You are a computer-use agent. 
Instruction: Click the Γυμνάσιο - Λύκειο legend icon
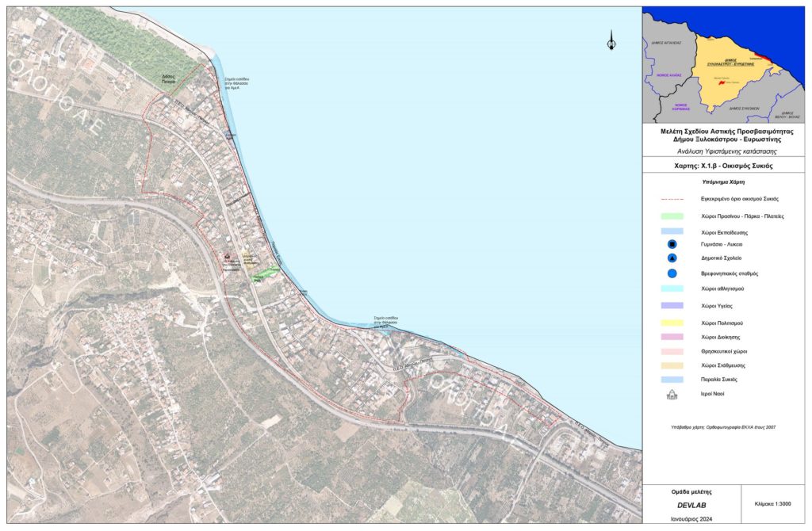(x=672, y=245)
